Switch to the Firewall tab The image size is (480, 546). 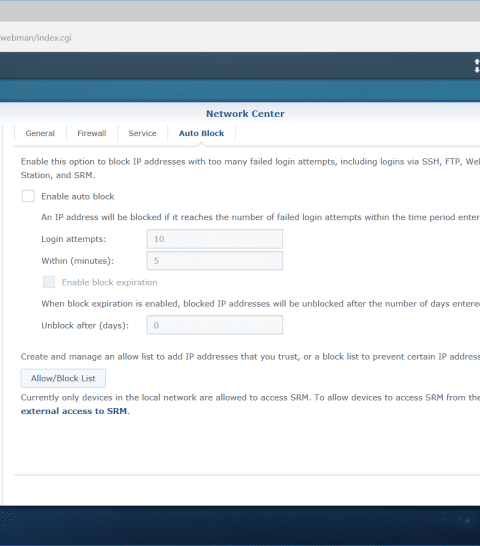(x=92, y=133)
